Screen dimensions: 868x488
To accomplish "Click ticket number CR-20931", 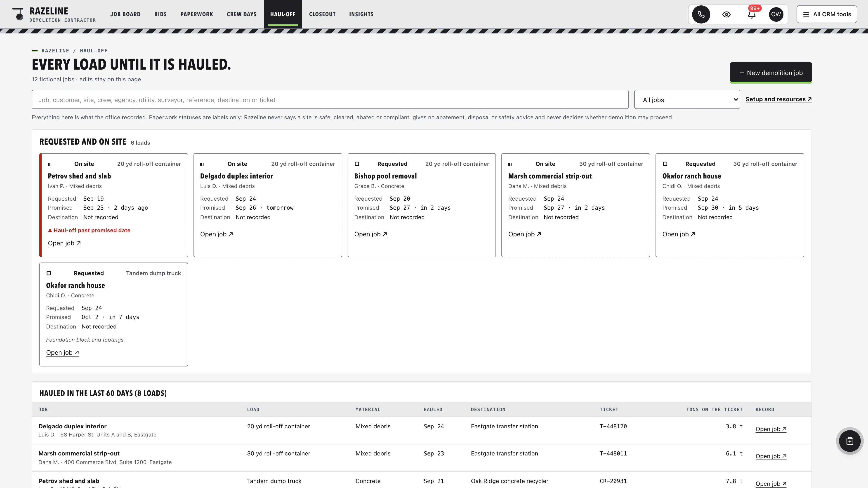I will tap(613, 481).
